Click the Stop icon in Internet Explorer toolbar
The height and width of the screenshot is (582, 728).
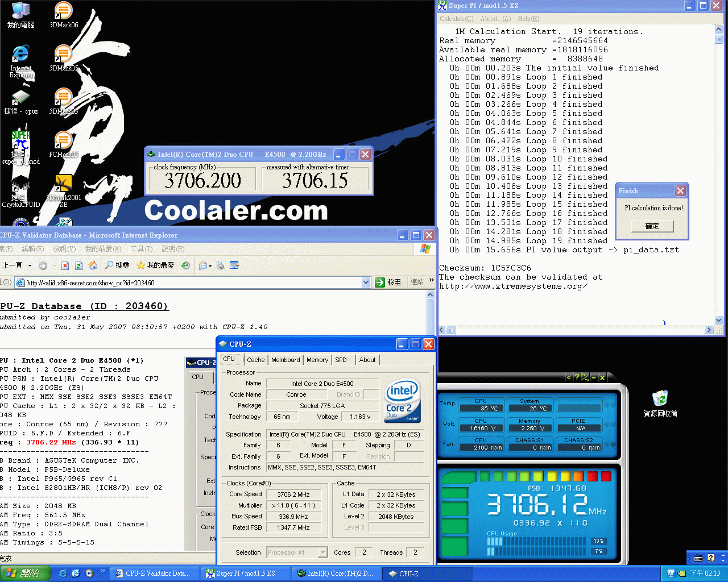[65, 265]
